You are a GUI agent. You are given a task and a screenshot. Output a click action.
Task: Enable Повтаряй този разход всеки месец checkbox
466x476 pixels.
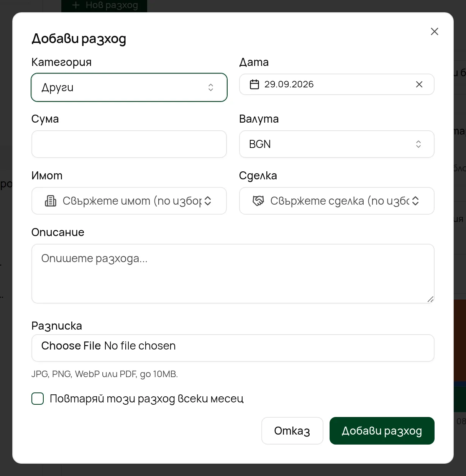tap(38, 399)
